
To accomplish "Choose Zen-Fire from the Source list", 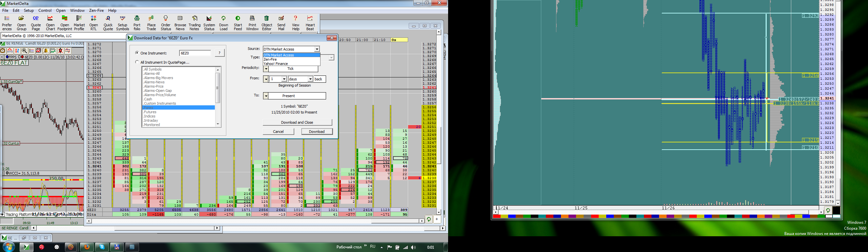I will pyautogui.click(x=270, y=59).
